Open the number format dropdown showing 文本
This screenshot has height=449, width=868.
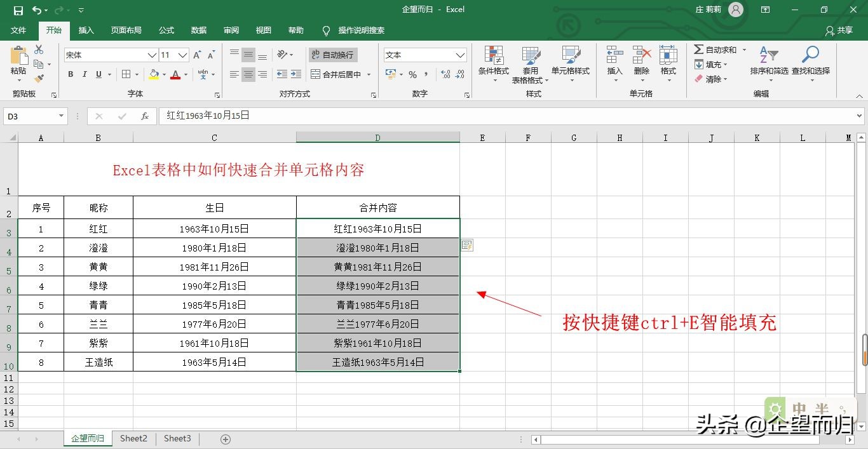[423, 55]
